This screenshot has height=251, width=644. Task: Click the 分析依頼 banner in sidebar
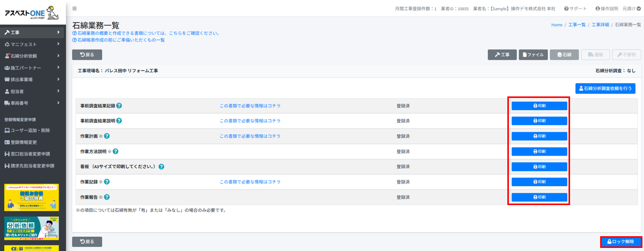32,228
